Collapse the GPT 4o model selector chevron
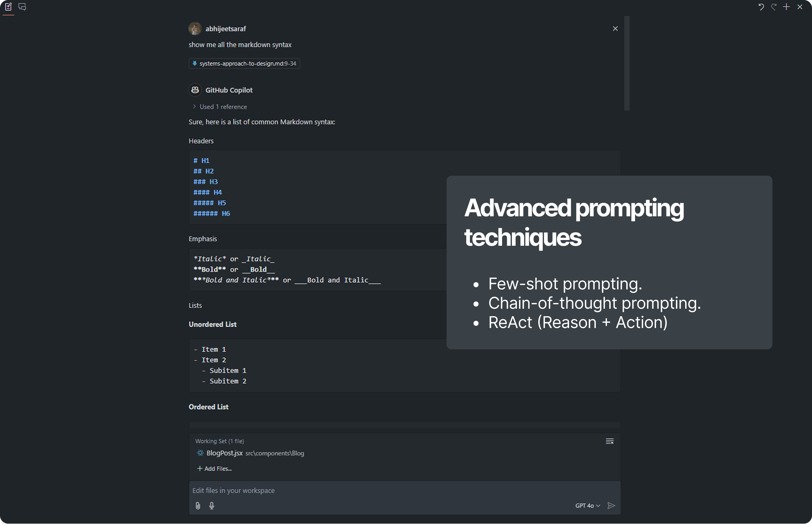Screen dimensions: 812x524 pyautogui.click(x=597, y=506)
